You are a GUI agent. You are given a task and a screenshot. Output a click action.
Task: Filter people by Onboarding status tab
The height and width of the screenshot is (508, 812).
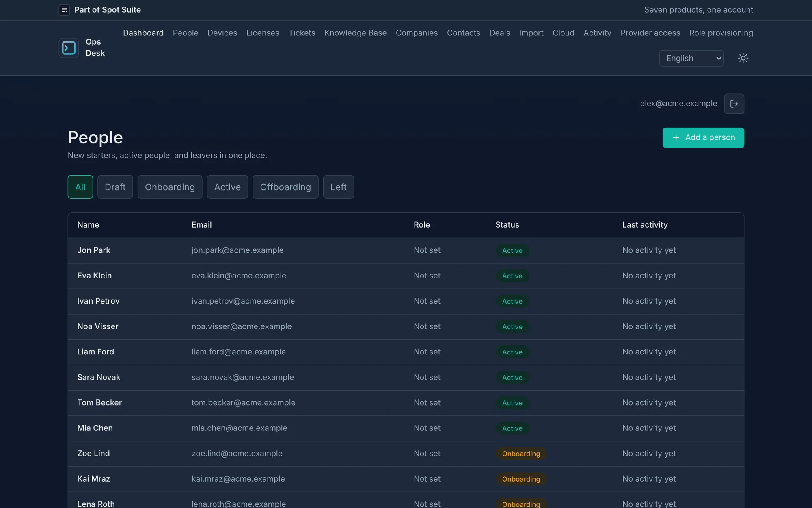click(170, 187)
